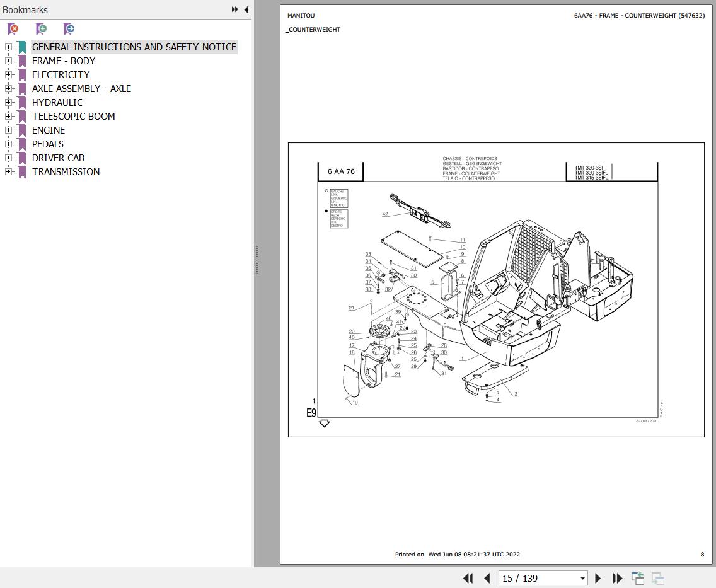Open the TELESCOPIC BOOM bookmark
This screenshot has height=588, width=716.
pos(74,116)
